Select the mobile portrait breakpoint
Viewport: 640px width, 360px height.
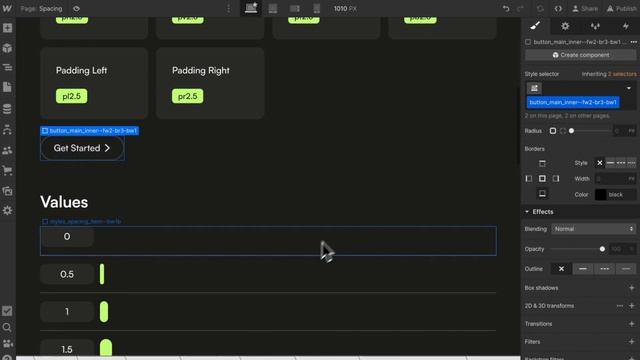pyautogui.click(x=317, y=9)
